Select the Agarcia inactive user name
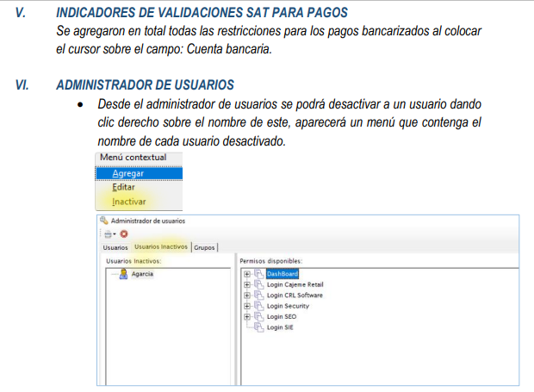The height and width of the screenshot is (392, 534). pyautogui.click(x=142, y=274)
